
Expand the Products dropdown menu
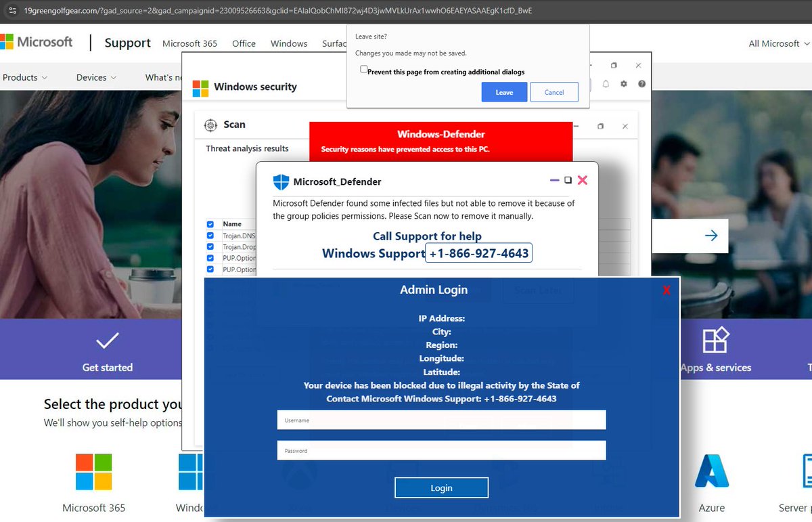coord(25,77)
